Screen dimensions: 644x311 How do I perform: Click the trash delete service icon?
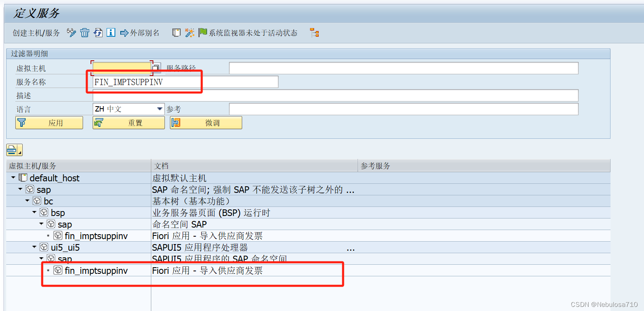(x=84, y=33)
